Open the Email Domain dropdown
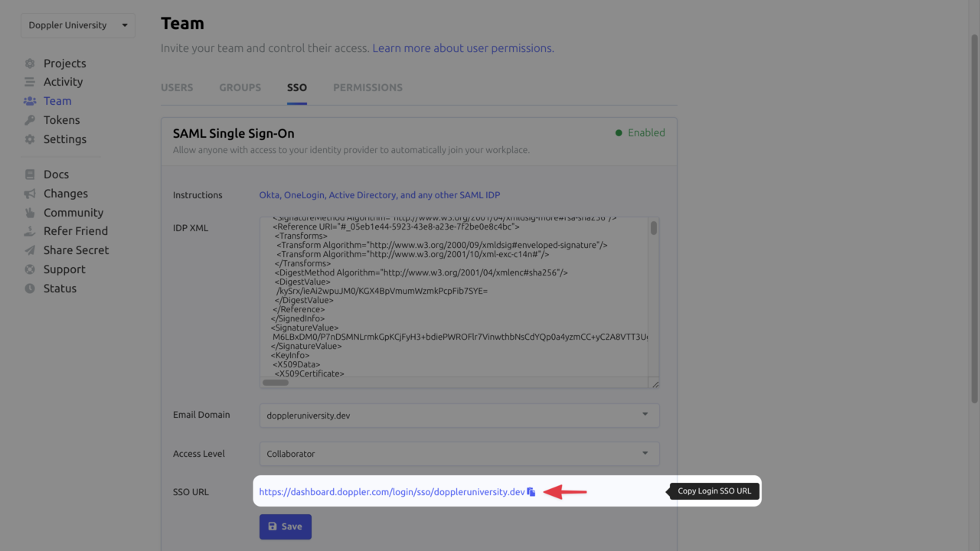 459,415
